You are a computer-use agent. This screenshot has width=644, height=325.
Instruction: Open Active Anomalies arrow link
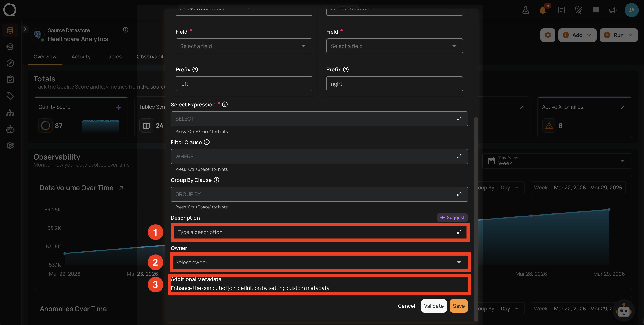tap(622, 107)
